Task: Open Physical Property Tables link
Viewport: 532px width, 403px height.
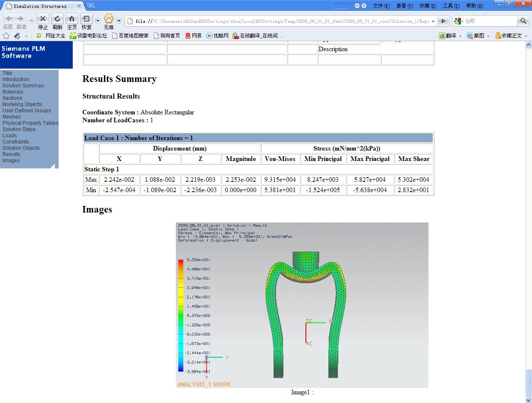Action: point(30,123)
